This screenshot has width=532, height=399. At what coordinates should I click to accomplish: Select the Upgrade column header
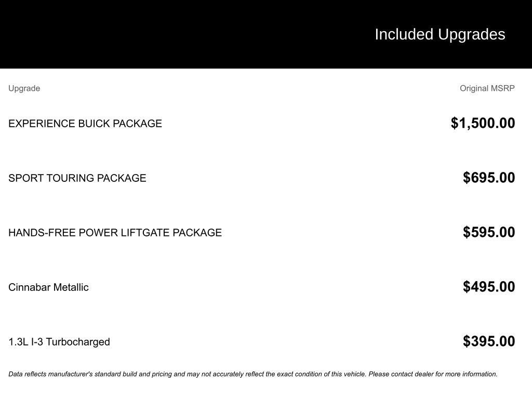pos(24,88)
